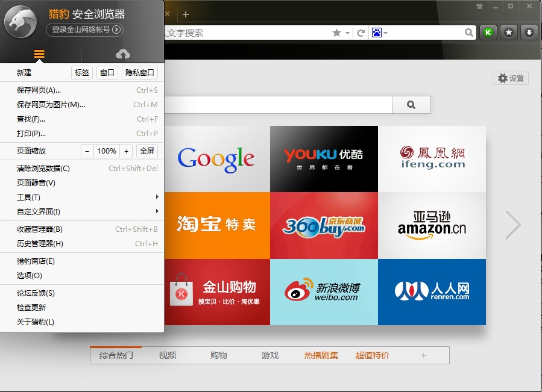Image resolution: width=542 pixels, height=392 pixels.
Task: Click the skin shirt icon in title bar
Action: tap(479, 7)
